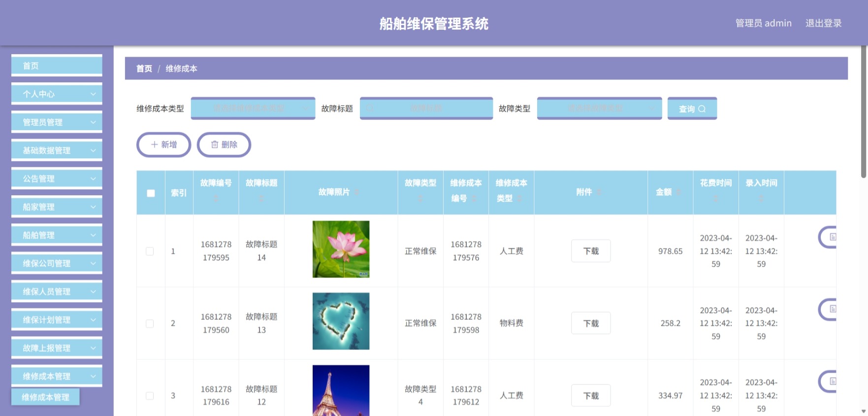868x416 pixels.
Task: Expand 个人中心 in the sidebar
Action: coord(57,94)
